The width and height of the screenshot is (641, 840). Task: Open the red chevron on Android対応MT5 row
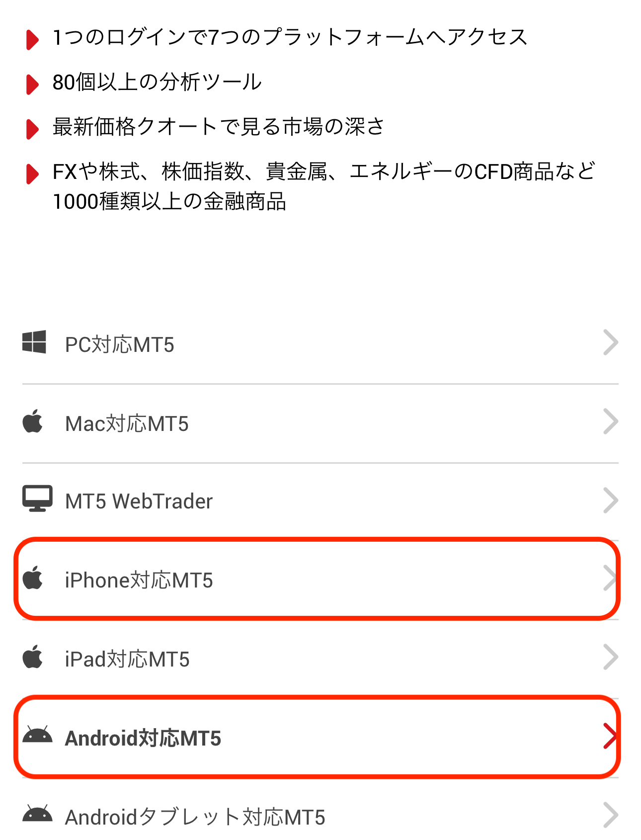point(611,736)
